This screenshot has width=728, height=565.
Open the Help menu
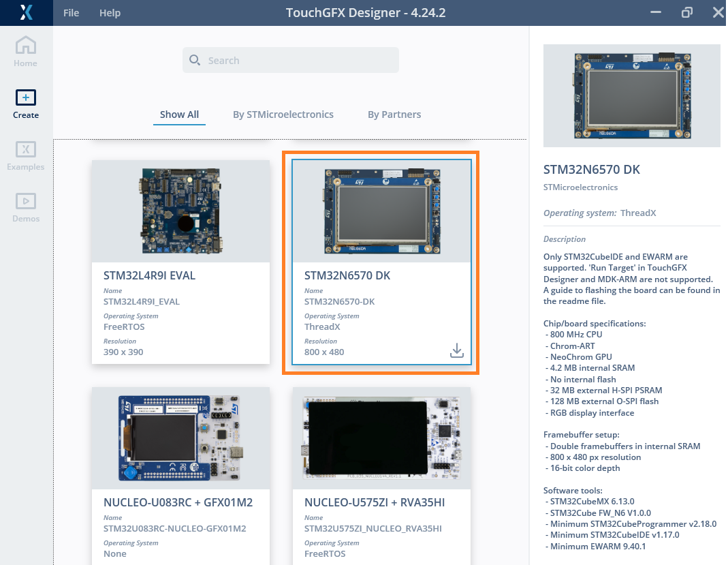[110, 12]
